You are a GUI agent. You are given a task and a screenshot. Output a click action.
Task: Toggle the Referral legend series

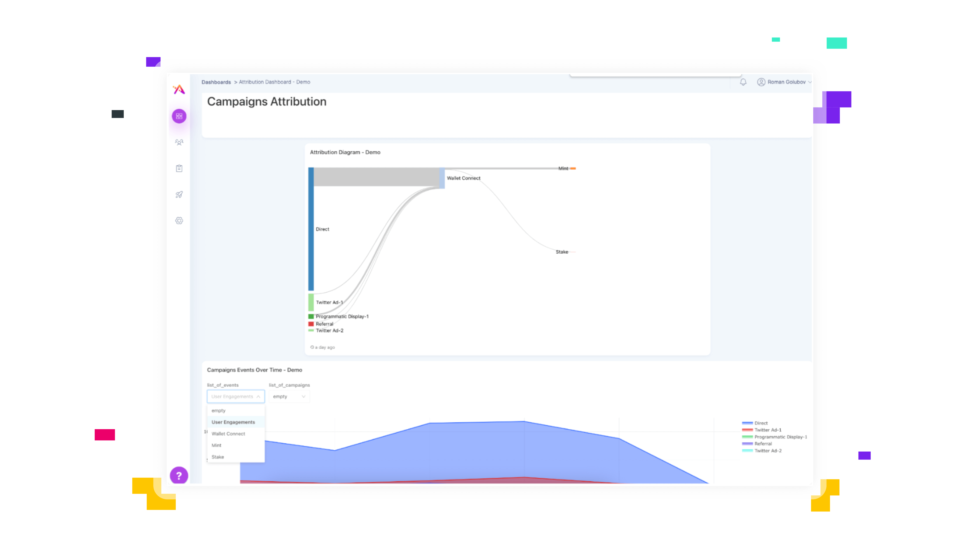(x=763, y=444)
